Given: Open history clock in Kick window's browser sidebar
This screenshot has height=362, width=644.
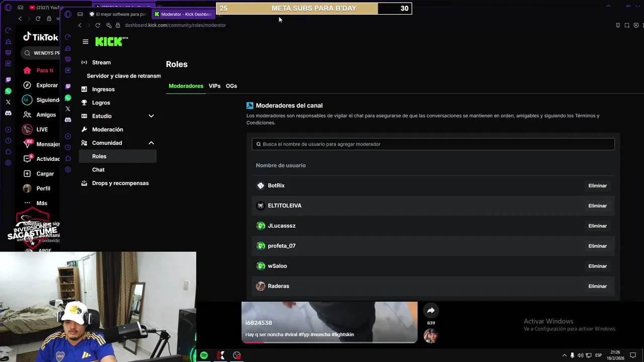Looking at the screenshot, I should point(68,147).
